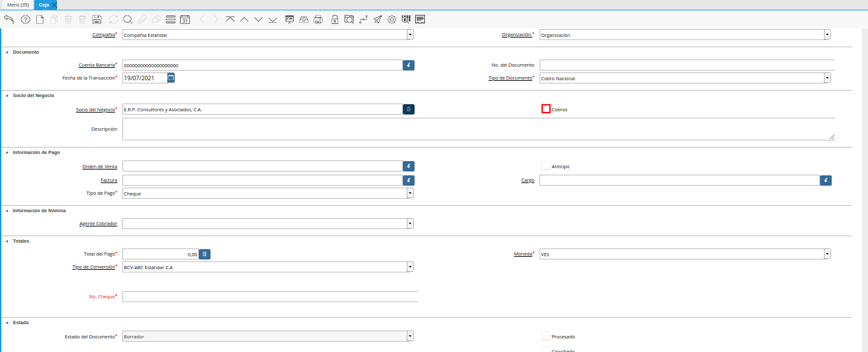Open the Estado del Documento dropdown
This screenshot has width=868, height=352.
410,336
